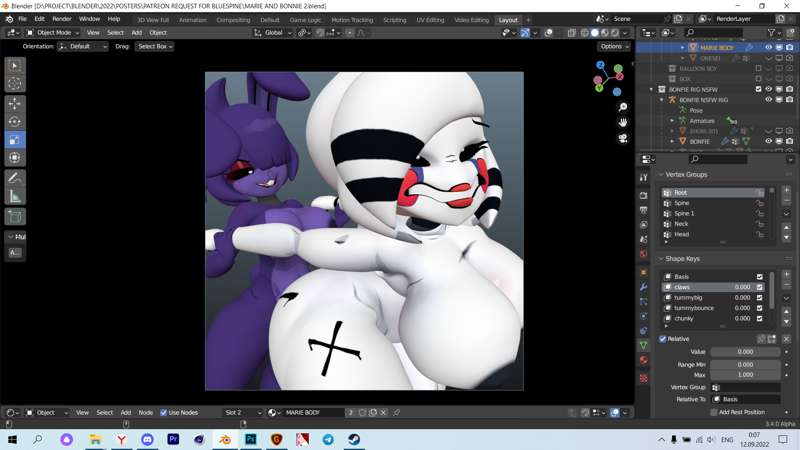The height and width of the screenshot is (450, 800).
Task: Open the Options dropdown
Action: click(614, 46)
